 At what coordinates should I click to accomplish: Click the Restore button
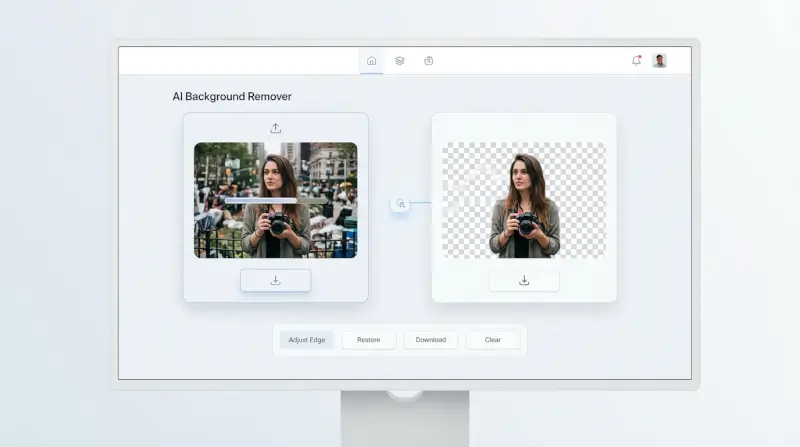pyautogui.click(x=368, y=340)
